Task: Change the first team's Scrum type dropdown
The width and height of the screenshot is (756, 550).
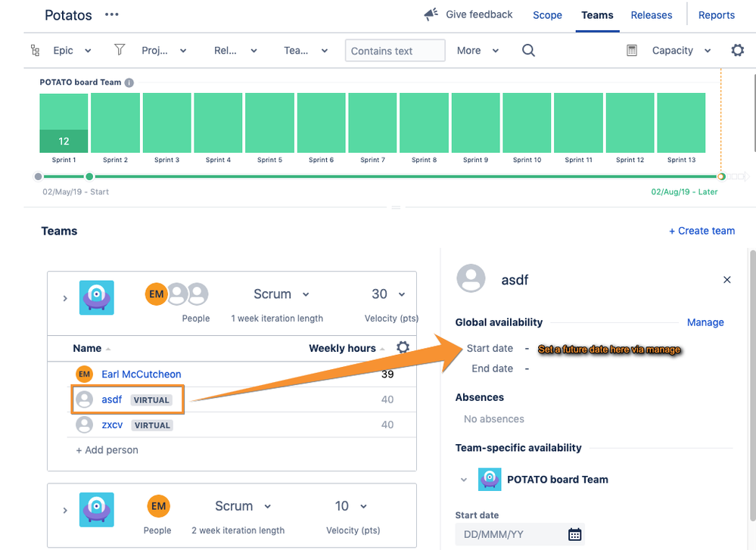Action: click(x=282, y=294)
